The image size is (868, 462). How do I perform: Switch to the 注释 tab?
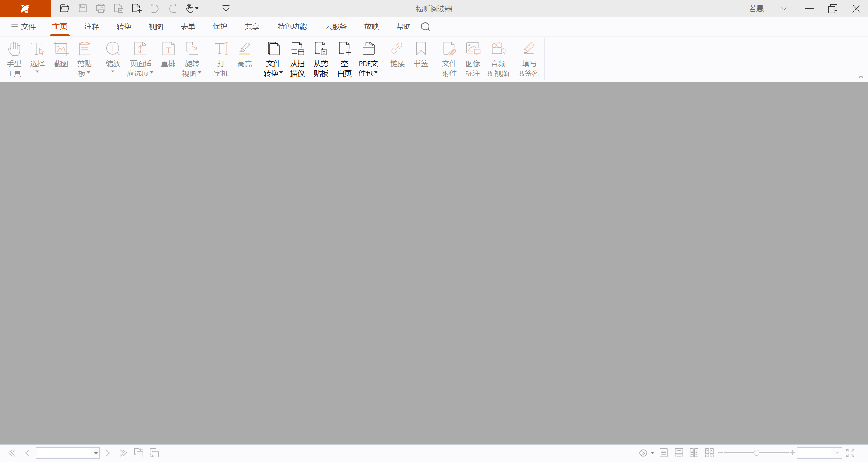click(92, 27)
